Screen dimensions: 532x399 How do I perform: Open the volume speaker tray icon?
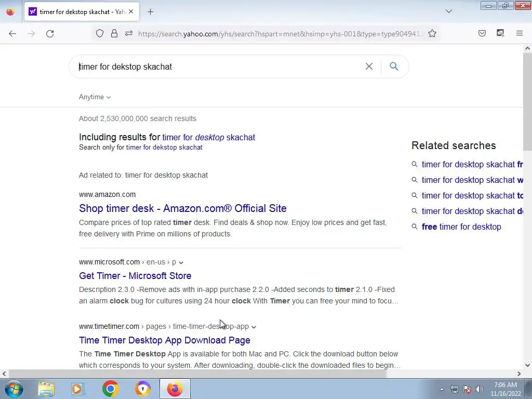(x=480, y=389)
